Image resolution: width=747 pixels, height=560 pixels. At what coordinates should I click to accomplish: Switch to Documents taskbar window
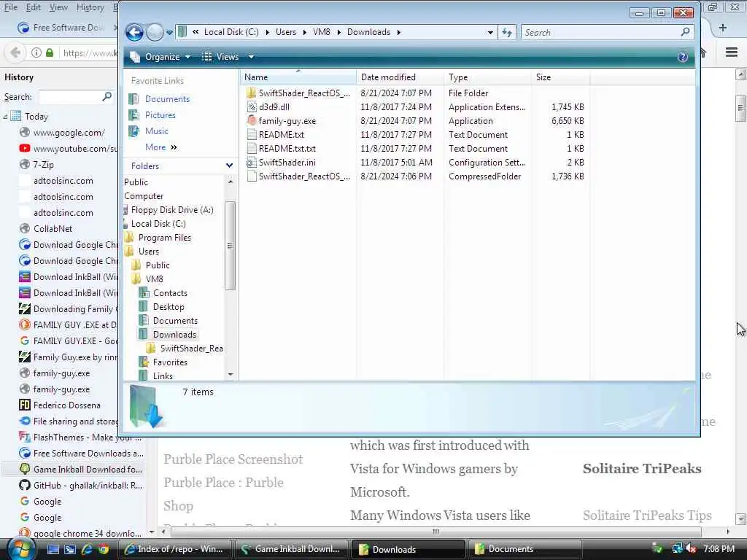525,549
